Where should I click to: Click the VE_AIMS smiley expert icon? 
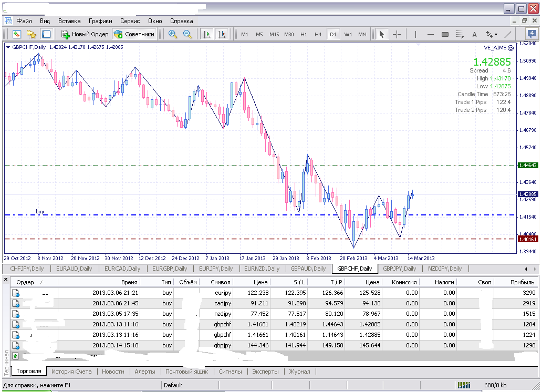click(x=511, y=48)
